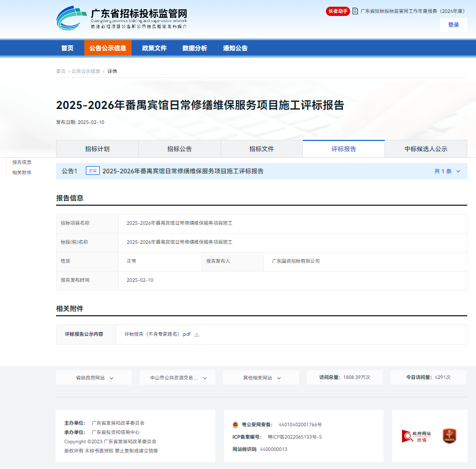
Task: Click the PDF download icon
Action: 197,334
